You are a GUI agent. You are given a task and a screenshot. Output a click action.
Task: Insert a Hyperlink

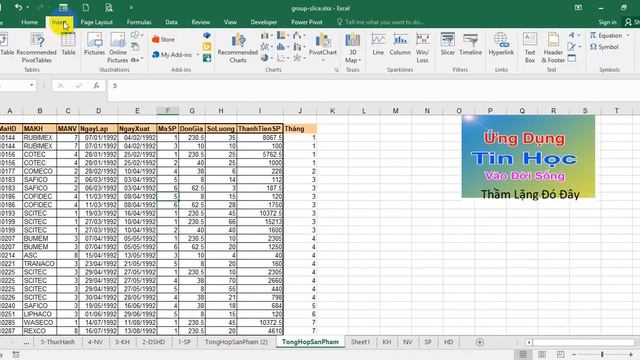point(501,44)
